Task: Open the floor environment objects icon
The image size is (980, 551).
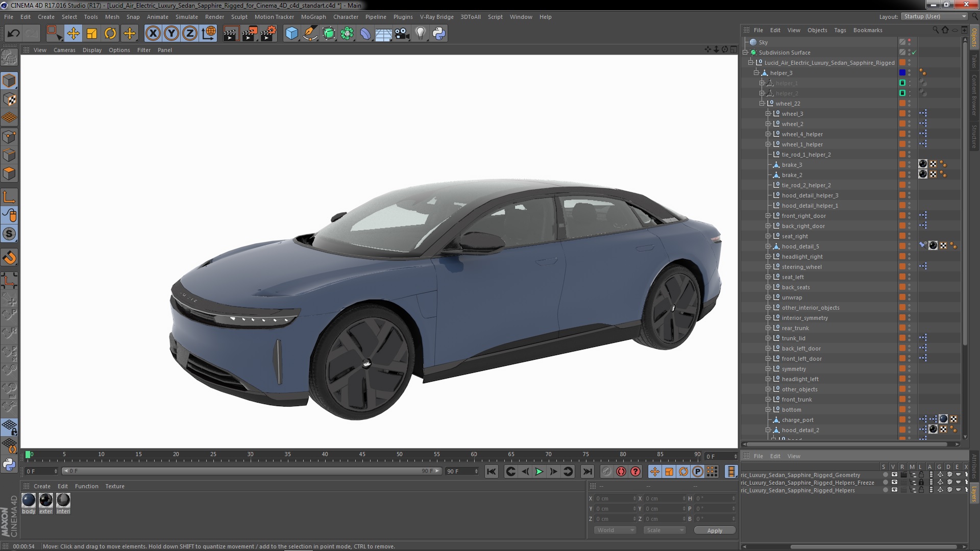Action: 384,34
